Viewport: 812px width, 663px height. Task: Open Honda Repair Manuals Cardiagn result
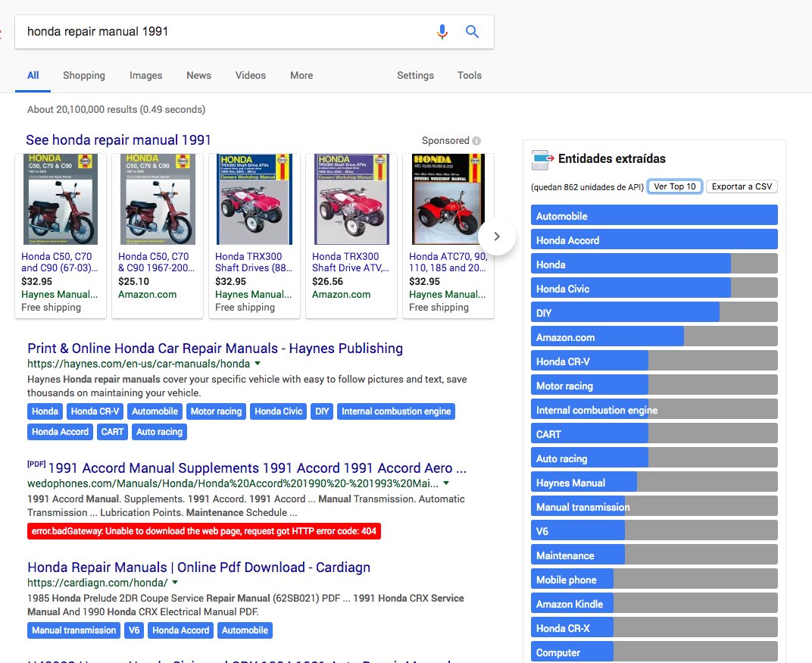click(199, 568)
